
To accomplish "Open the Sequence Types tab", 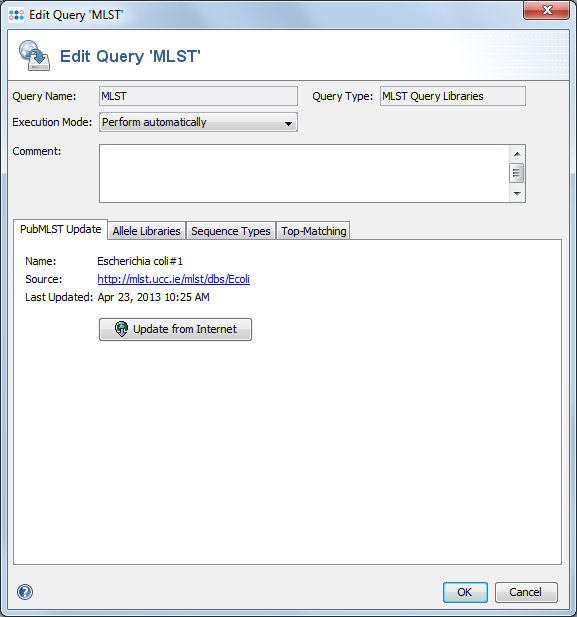I will pos(231,231).
